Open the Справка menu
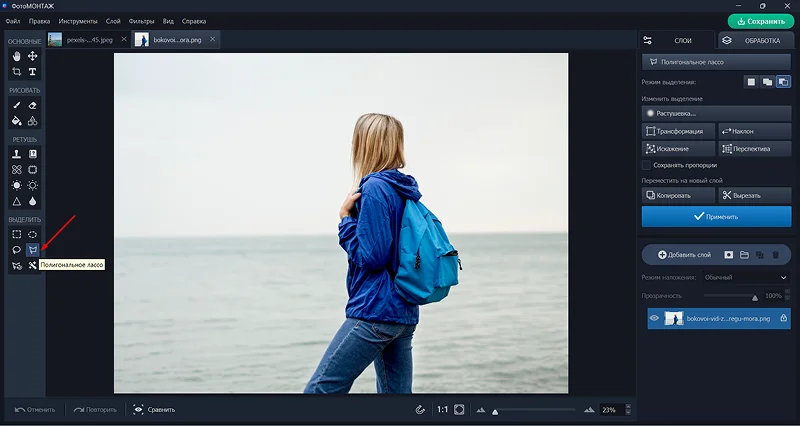Viewport: 800px width, 426px height. pyautogui.click(x=194, y=21)
